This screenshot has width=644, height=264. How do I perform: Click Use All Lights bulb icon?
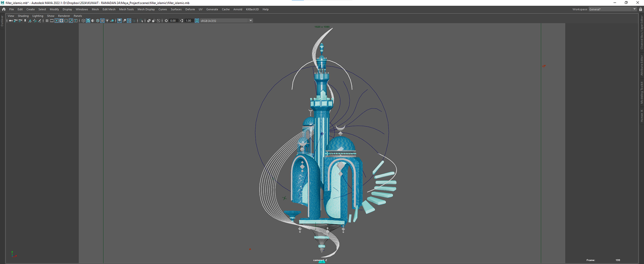pos(107,21)
